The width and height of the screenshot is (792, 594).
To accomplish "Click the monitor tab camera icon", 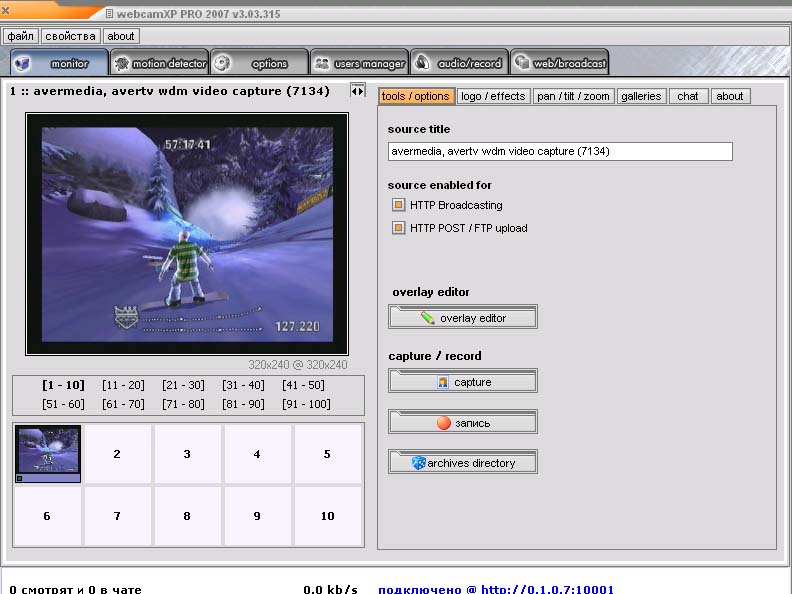I will pos(22,64).
